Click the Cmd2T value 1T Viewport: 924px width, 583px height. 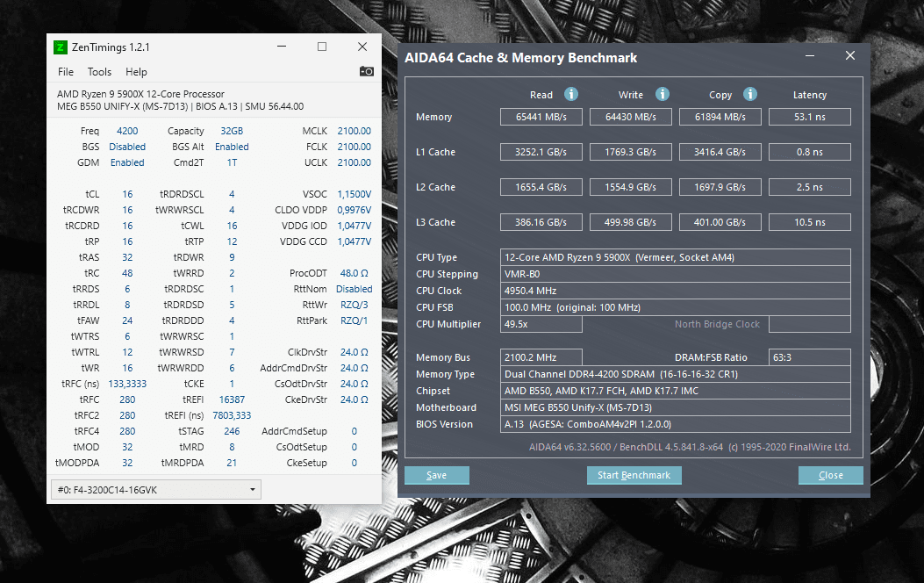(232, 162)
